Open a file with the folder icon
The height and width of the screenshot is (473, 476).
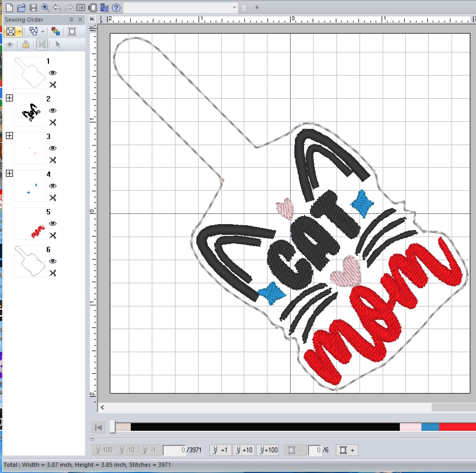(21, 8)
